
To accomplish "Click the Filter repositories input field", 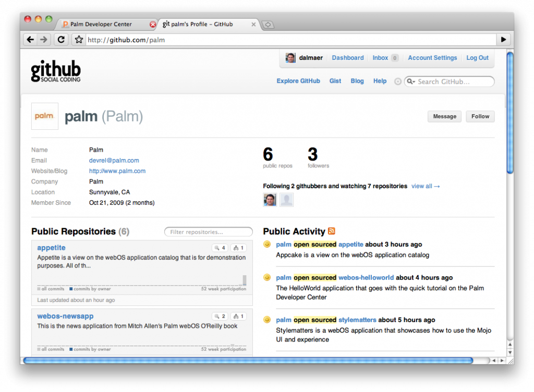I will click(209, 232).
